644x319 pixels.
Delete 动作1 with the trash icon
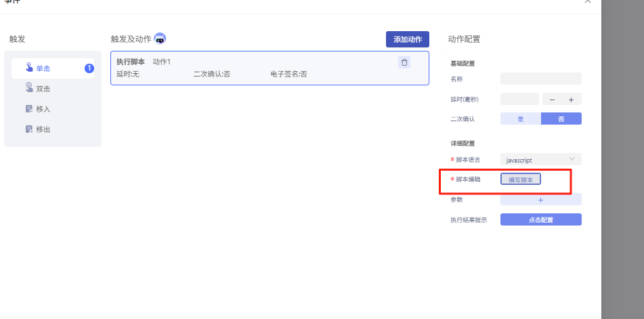404,62
